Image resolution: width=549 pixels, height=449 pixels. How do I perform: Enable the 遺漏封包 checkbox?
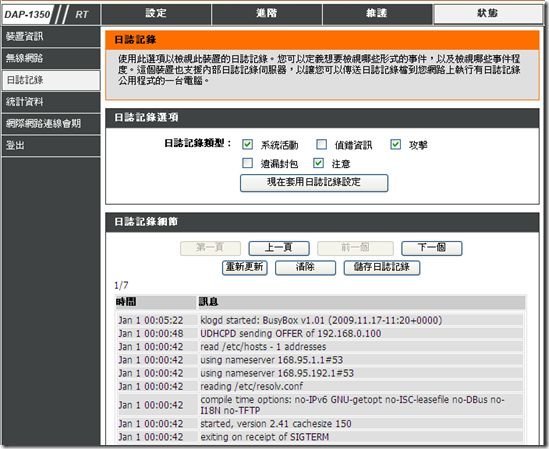click(248, 163)
